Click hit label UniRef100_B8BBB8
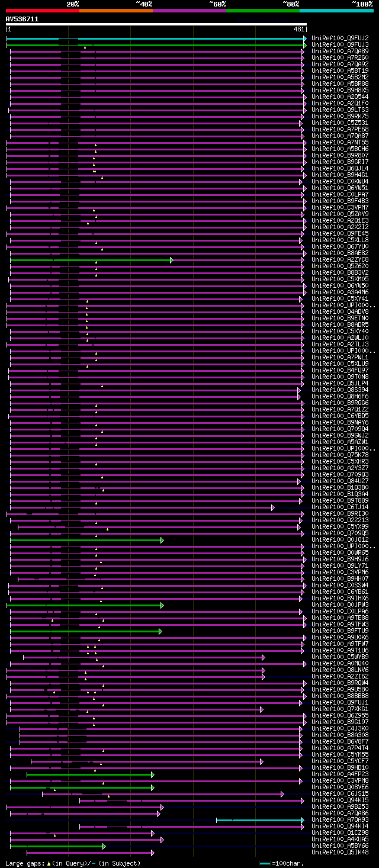 click(341, 696)
